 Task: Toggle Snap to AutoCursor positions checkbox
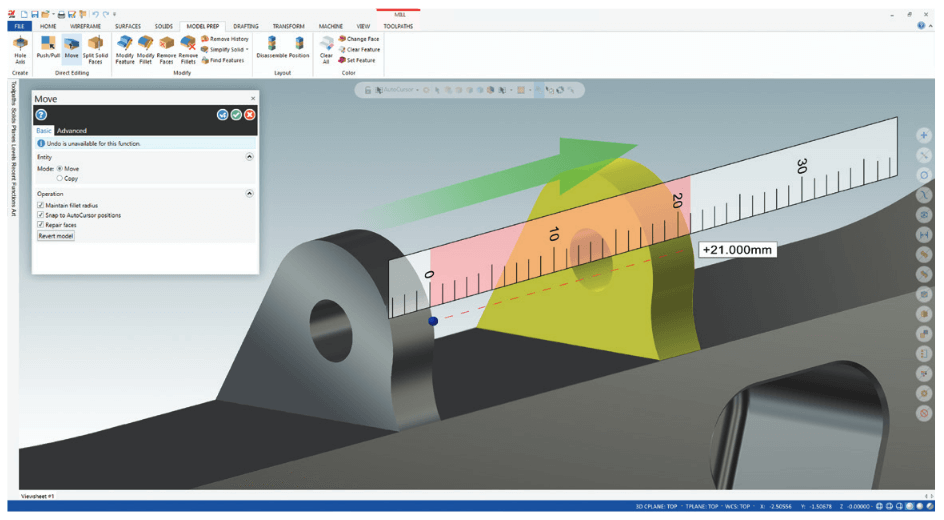[x=41, y=215]
